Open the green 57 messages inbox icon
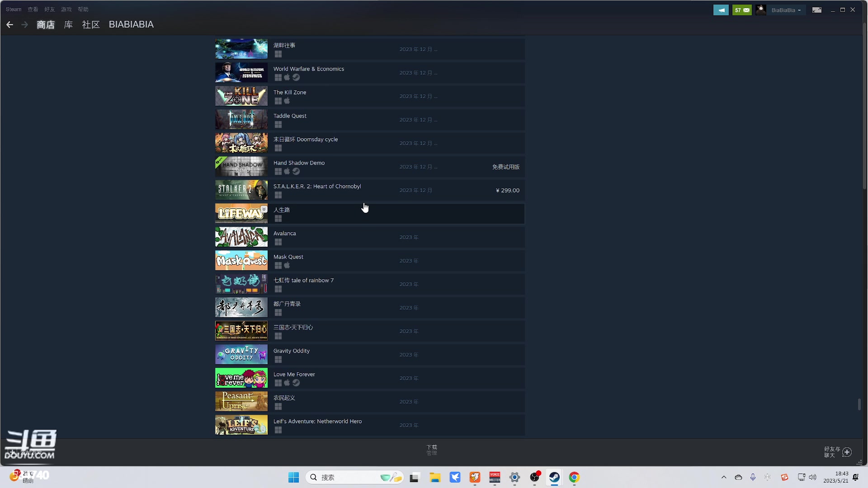The width and height of the screenshot is (868, 488). coord(741,10)
